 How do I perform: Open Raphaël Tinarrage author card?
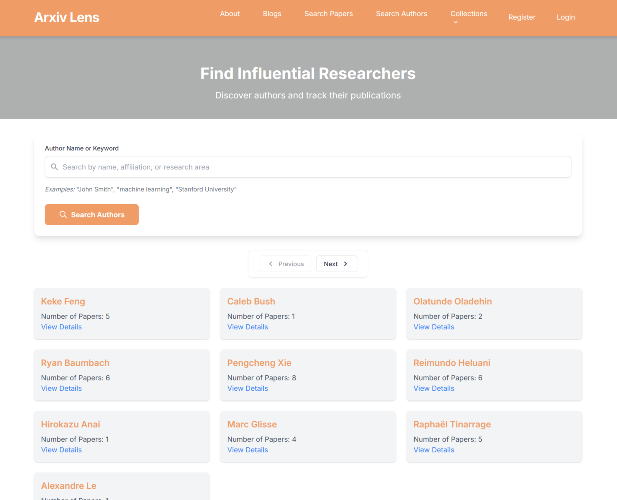(x=452, y=424)
